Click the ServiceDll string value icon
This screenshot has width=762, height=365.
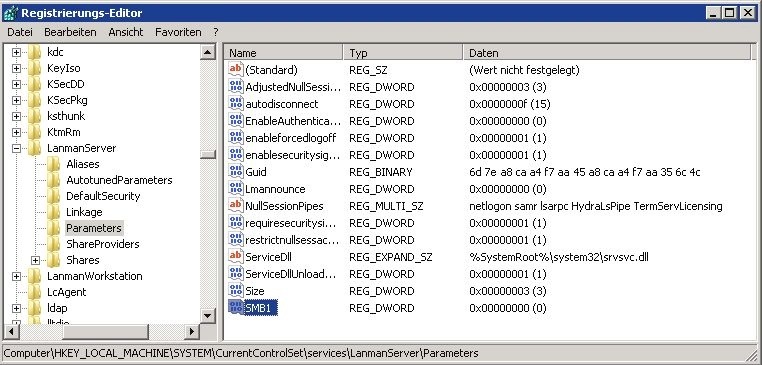tap(236, 257)
